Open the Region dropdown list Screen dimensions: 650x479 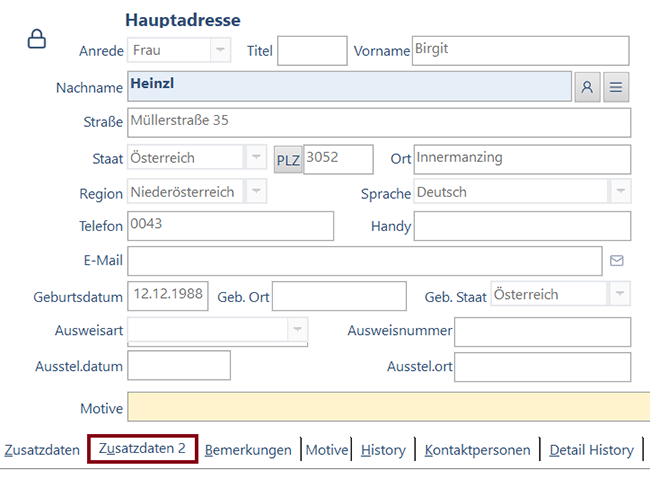coord(256,192)
